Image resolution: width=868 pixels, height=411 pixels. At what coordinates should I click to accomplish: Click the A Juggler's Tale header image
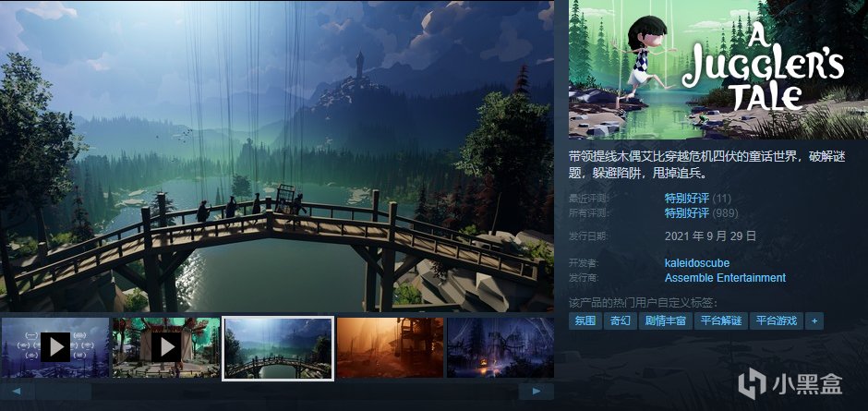(718, 69)
